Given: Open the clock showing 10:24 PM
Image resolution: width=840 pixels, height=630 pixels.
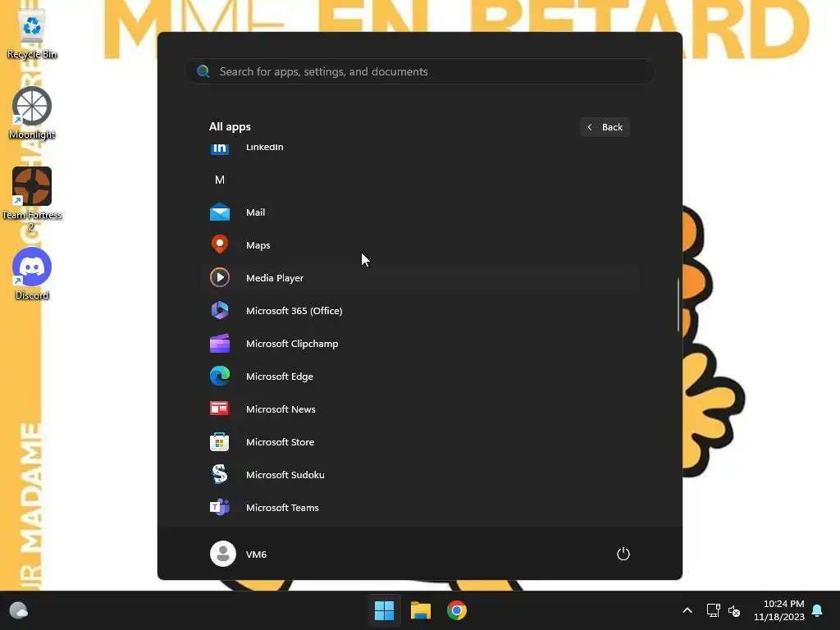Looking at the screenshot, I should click(779, 610).
